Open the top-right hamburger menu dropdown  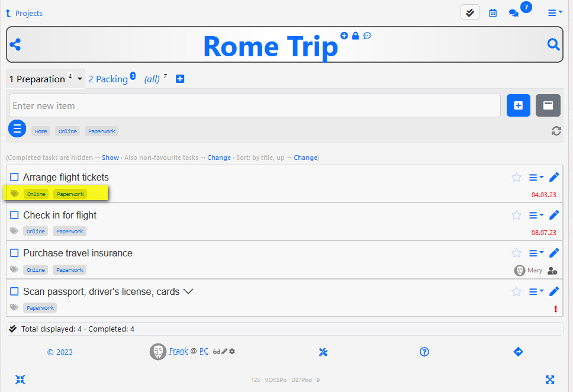555,13
